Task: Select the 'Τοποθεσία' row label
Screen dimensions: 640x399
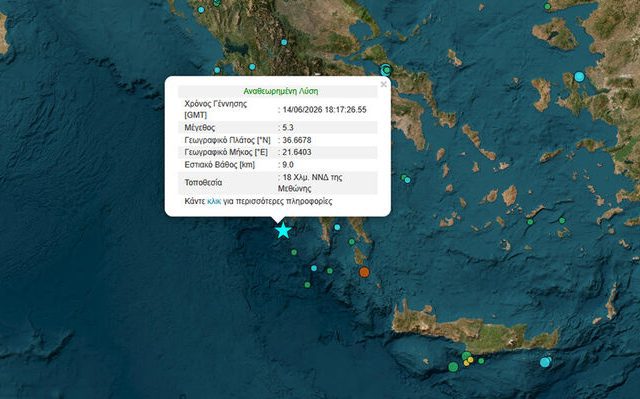Action: [x=203, y=183]
